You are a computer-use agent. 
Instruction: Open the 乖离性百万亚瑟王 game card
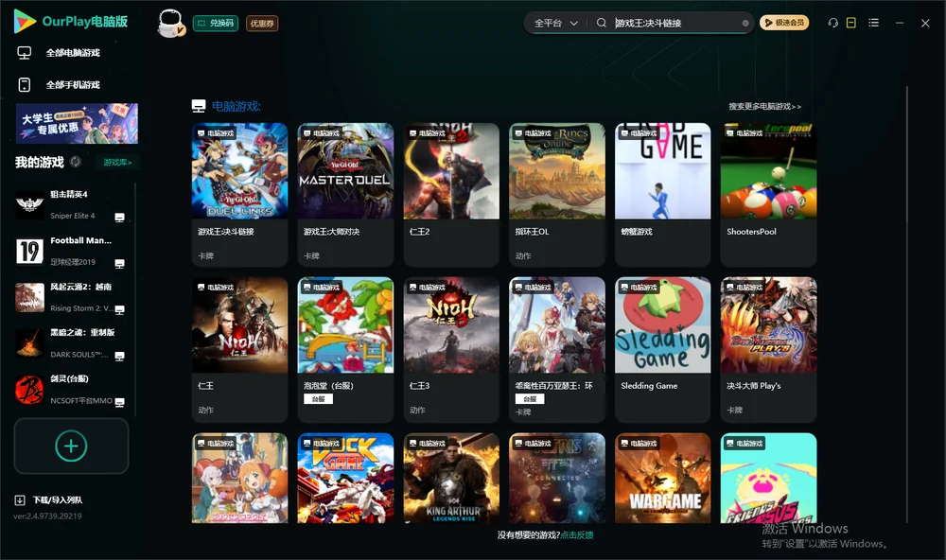[557, 349]
